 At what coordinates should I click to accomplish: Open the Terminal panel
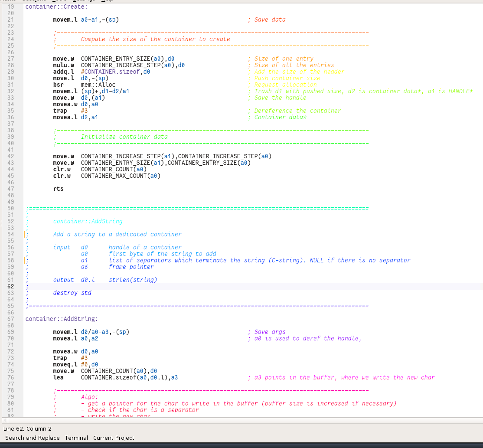[x=76, y=438]
